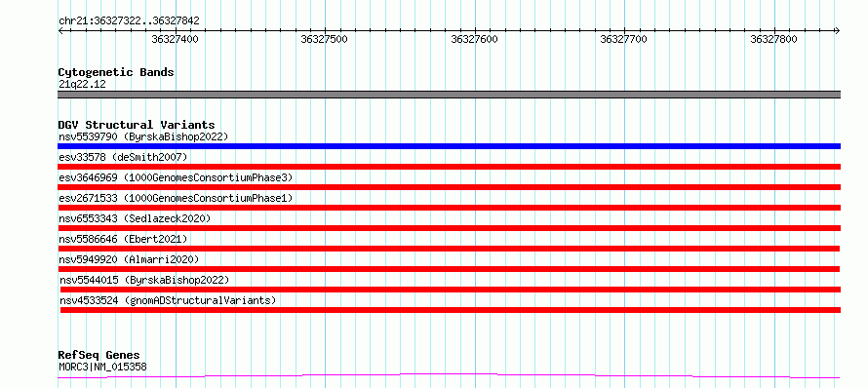The height and width of the screenshot is (388, 868).
Task: Click ruler position 36327400
Action: [x=175, y=39]
